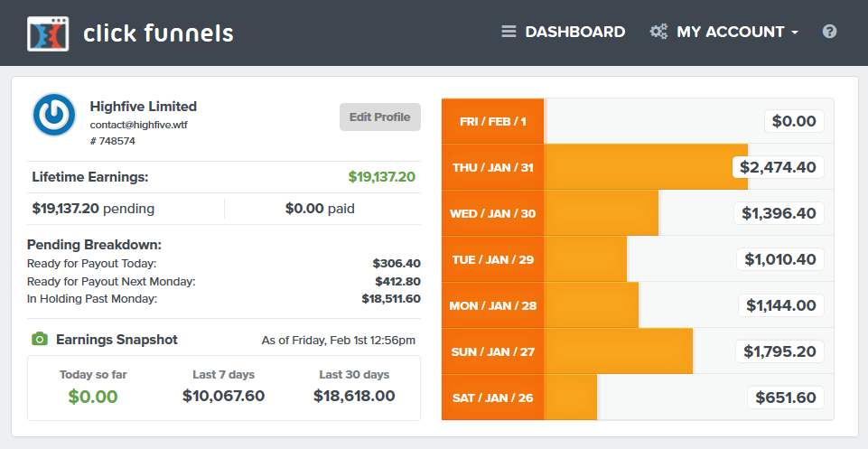The image size is (868, 449).
Task: Click the Lifetime Earnings $19,137.20 amount
Action: (381, 177)
